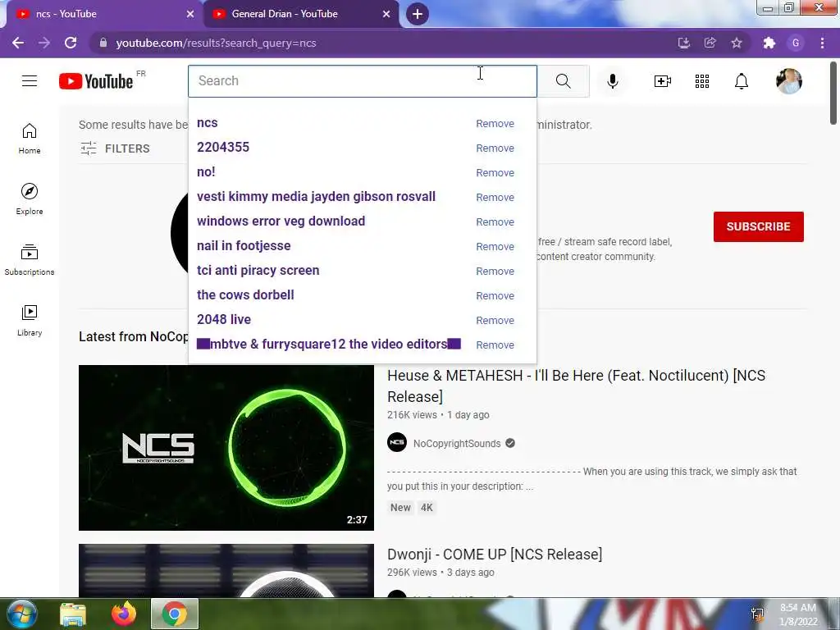Open Chrome three-dot menu
This screenshot has height=630, width=840.
[x=822, y=43]
